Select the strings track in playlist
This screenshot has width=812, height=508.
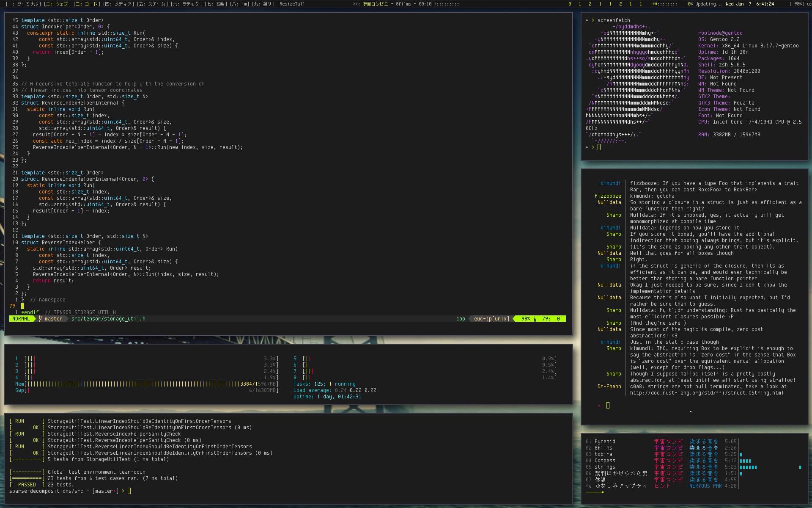(x=604, y=467)
